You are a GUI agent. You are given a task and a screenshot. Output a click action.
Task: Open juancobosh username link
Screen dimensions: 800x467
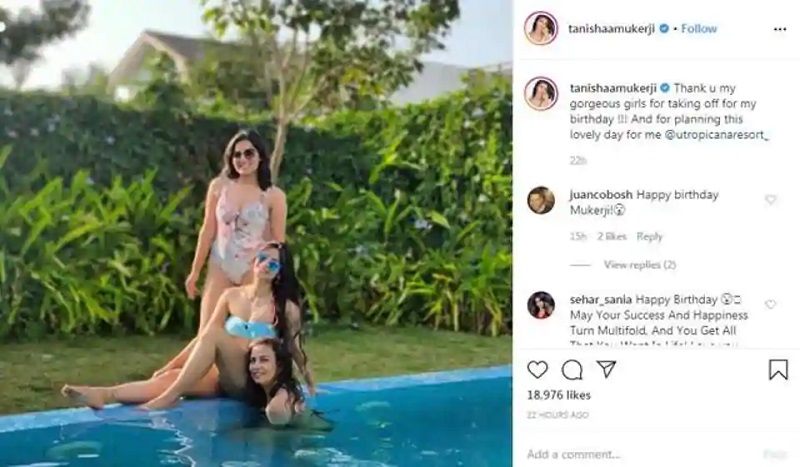(601, 194)
